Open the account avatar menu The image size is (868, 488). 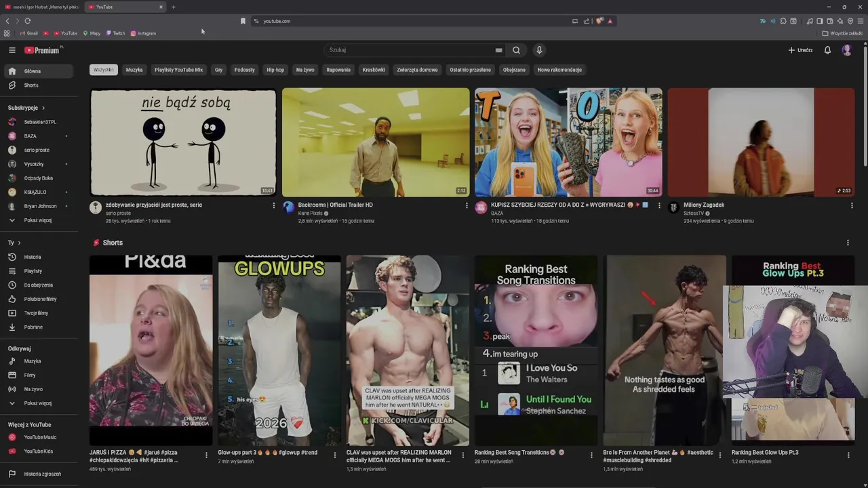coord(846,50)
